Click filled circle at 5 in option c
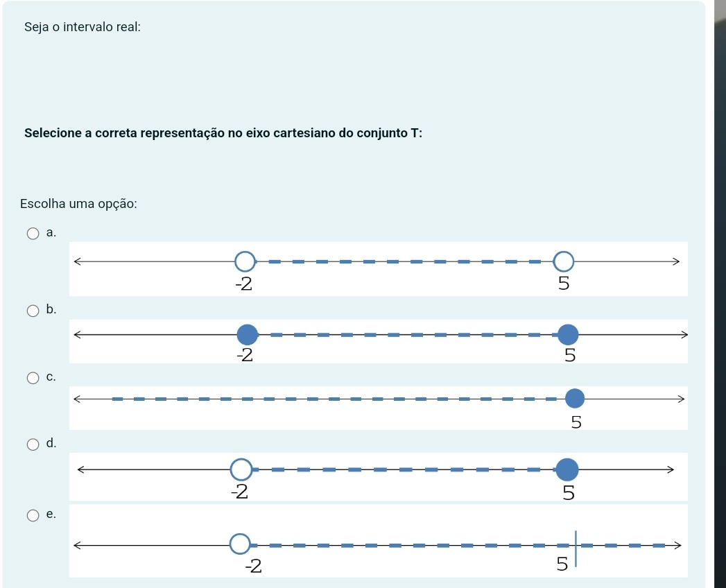The height and width of the screenshot is (588, 726). coord(575,399)
